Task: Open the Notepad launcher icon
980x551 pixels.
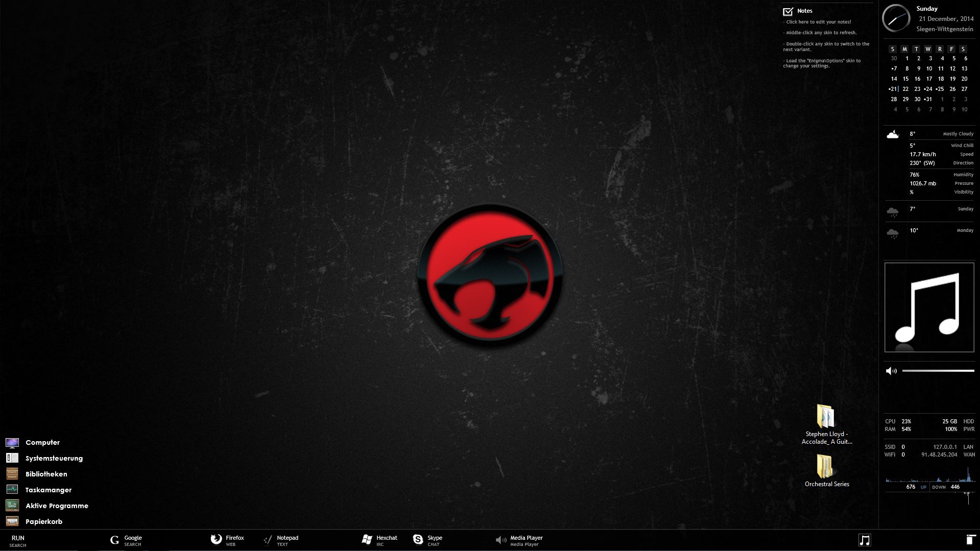Action: click(268, 540)
